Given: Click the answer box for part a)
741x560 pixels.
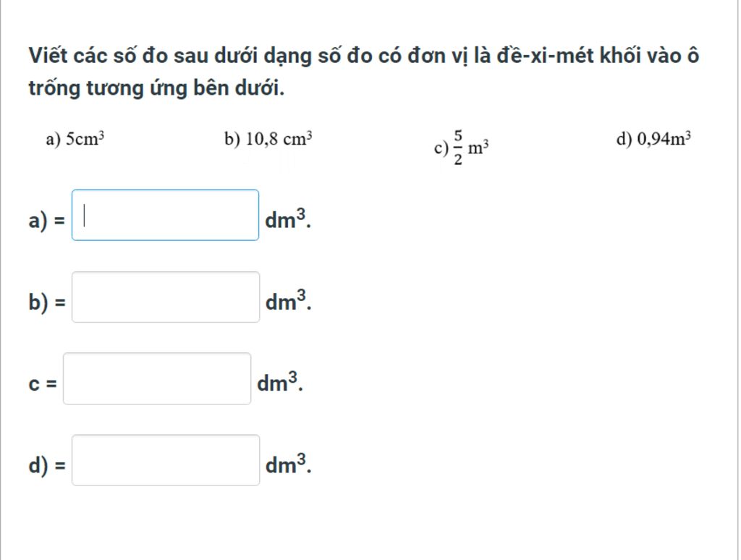Looking at the screenshot, I should tap(165, 215).
